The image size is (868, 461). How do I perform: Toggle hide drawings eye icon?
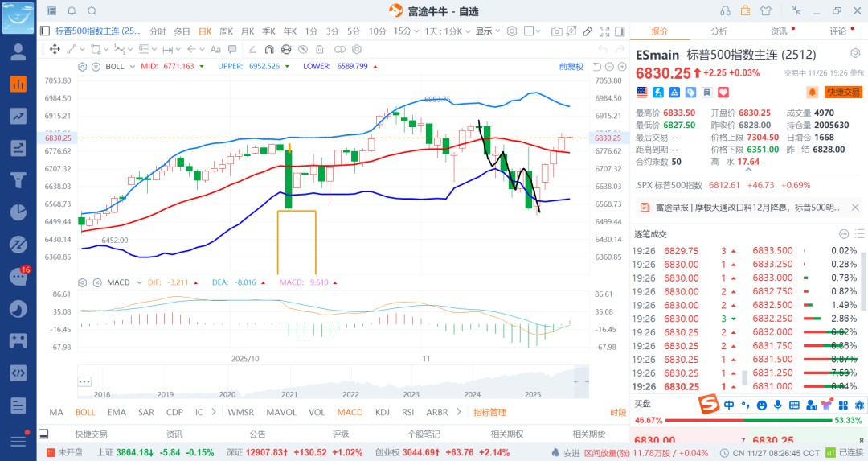pos(303,49)
